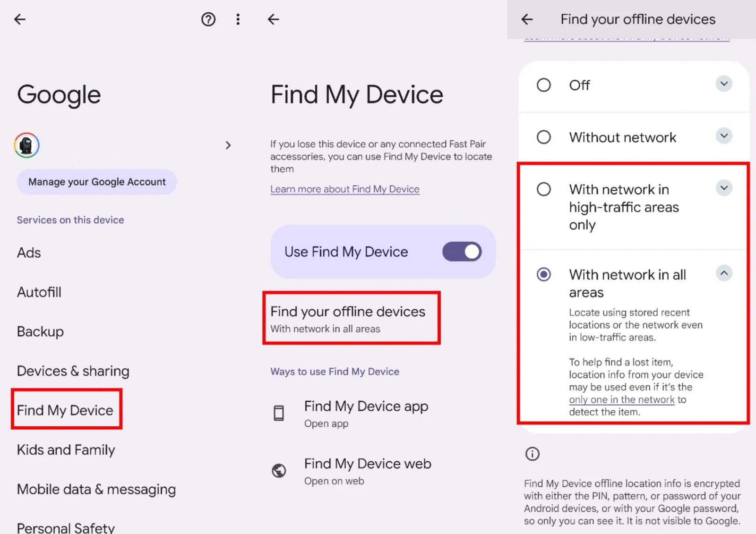756x534 pixels.
Task: Select the Off radio option
Action: pos(544,85)
